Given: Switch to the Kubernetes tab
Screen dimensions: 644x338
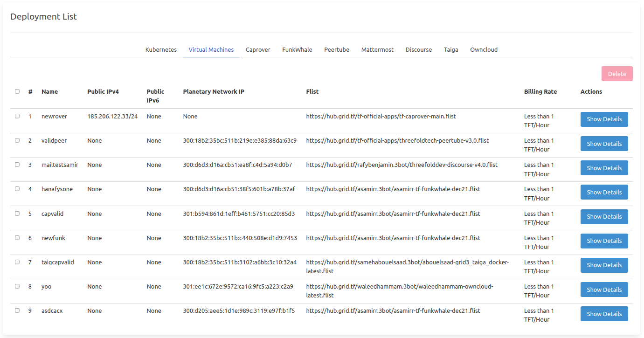Looking at the screenshot, I should (160, 49).
